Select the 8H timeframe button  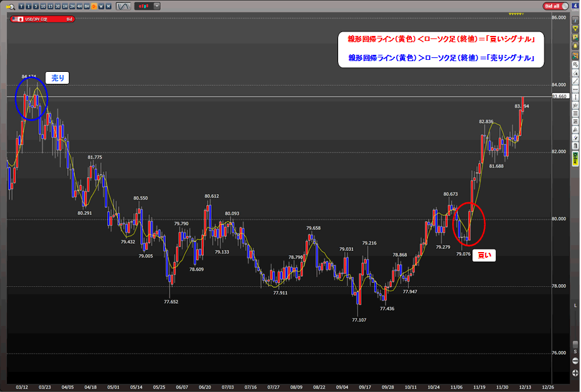(x=86, y=6)
